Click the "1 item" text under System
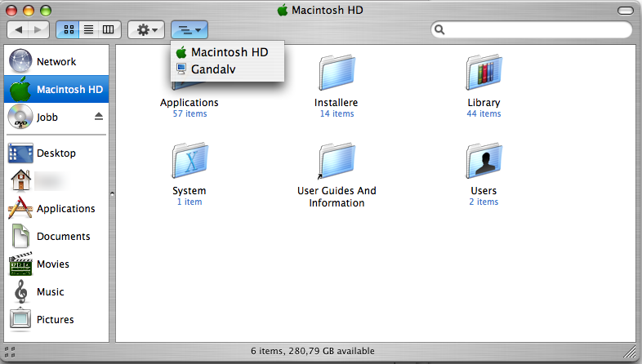Viewport: 642px width, 364px height. (x=189, y=202)
